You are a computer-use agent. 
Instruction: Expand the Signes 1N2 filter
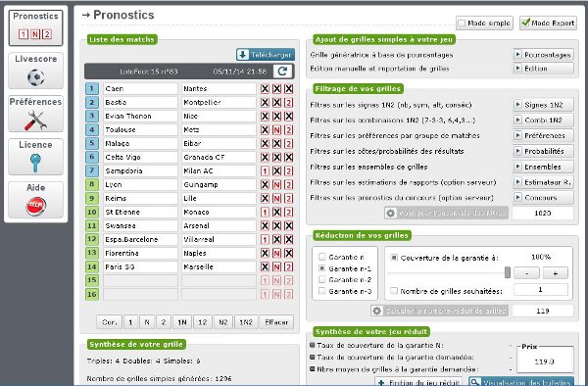(x=543, y=105)
